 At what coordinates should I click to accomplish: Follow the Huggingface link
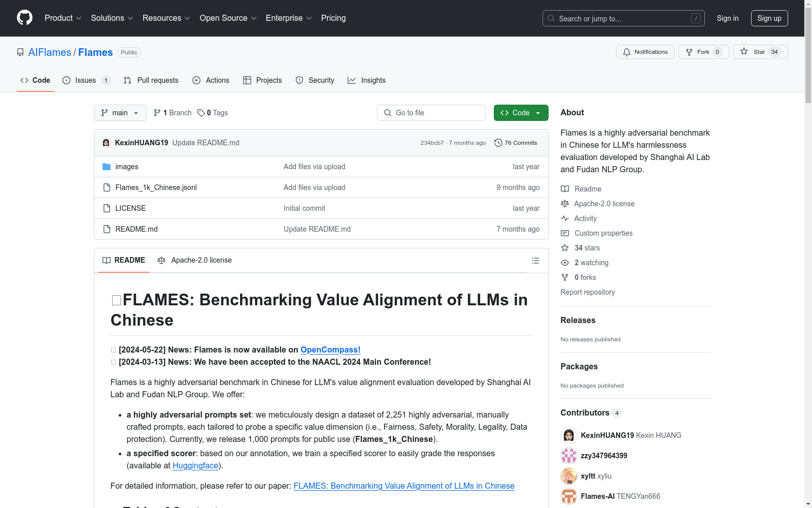point(195,465)
